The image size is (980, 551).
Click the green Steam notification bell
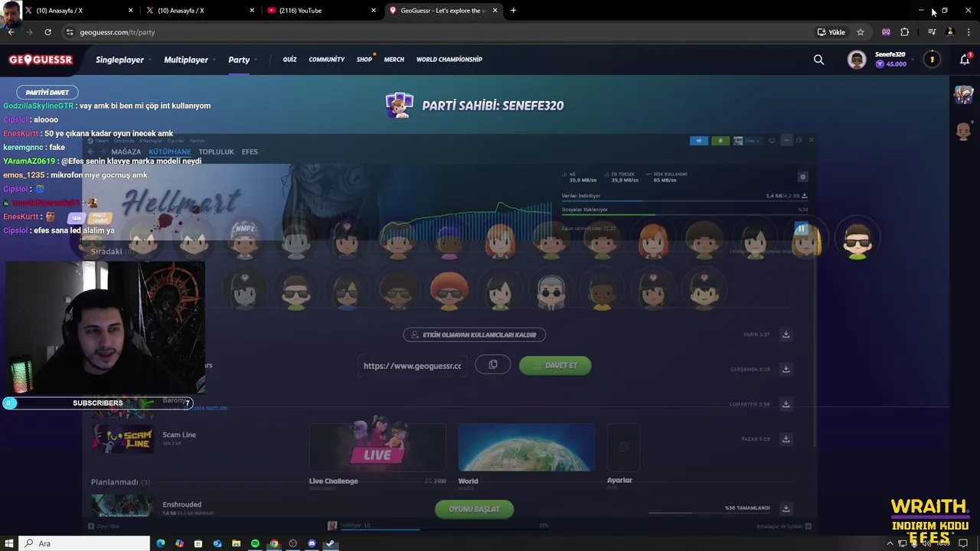point(720,141)
